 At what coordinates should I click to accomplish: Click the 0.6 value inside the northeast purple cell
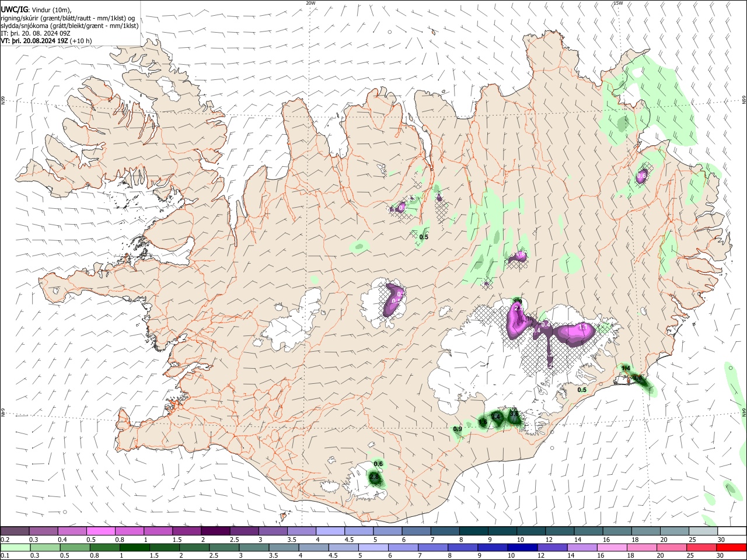point(642,176)
